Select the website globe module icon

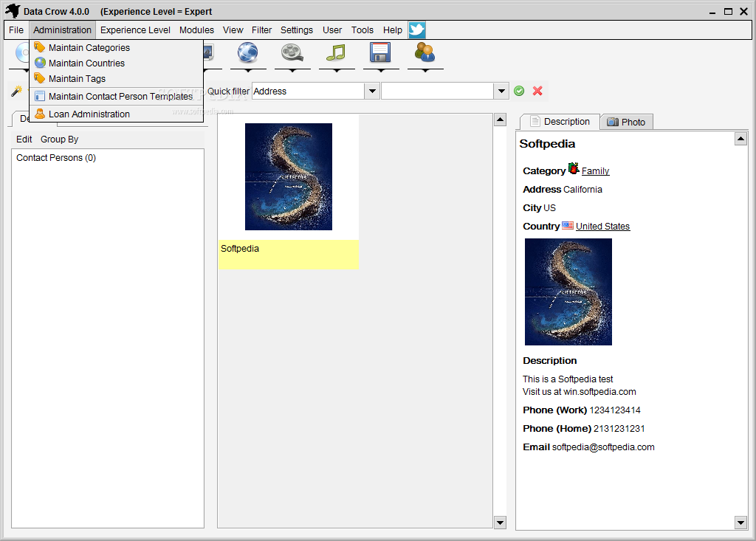[x=248, y=52]
